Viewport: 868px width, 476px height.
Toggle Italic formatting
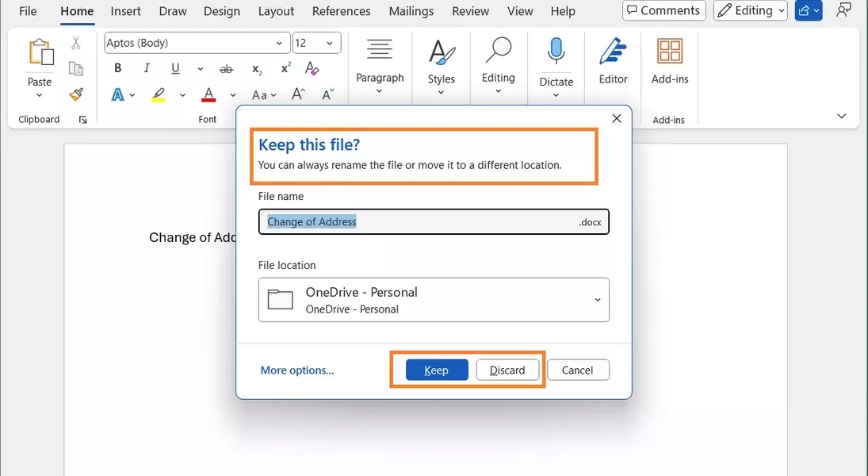point(147,68)
